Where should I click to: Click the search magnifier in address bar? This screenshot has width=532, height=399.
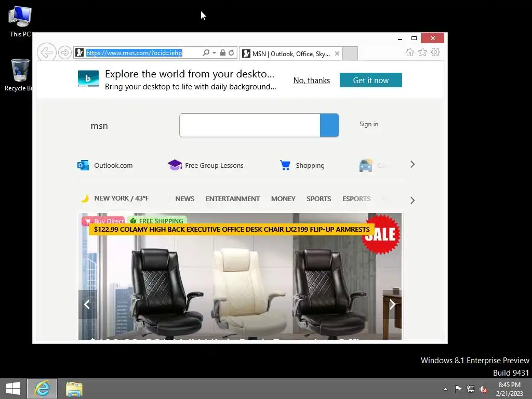206,52
